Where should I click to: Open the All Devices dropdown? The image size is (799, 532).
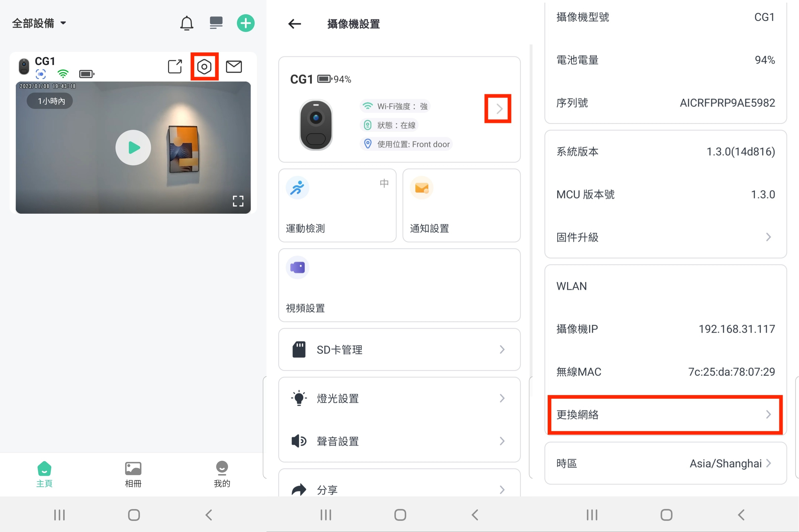pos(39,23)
